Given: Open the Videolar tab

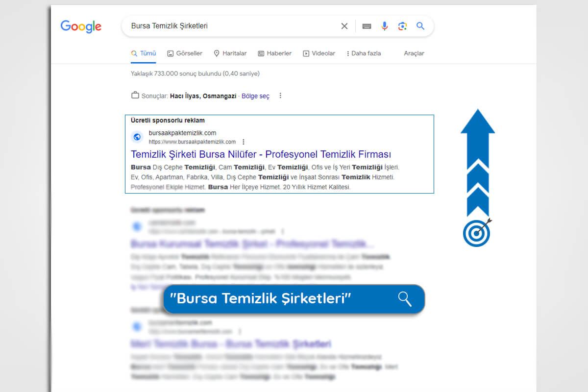Looking at the screenshot, I should (x=319, y=53).
